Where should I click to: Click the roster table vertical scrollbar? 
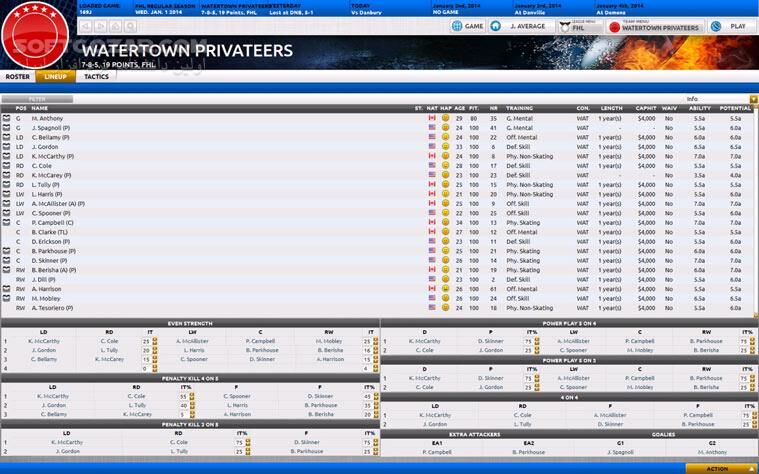pos(757,212)
